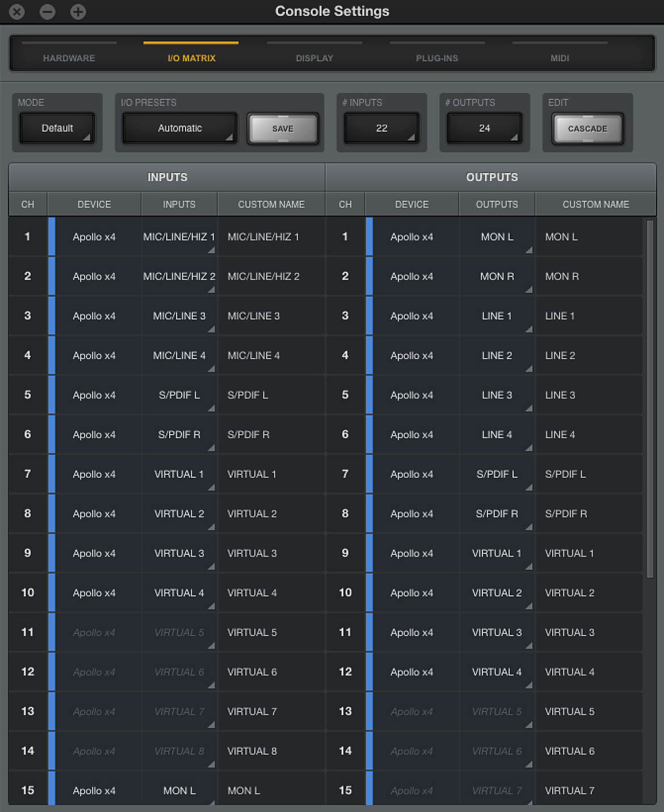
Task: Select Apollo x4 device on input channel 2
Action: (x=94, y=276)
